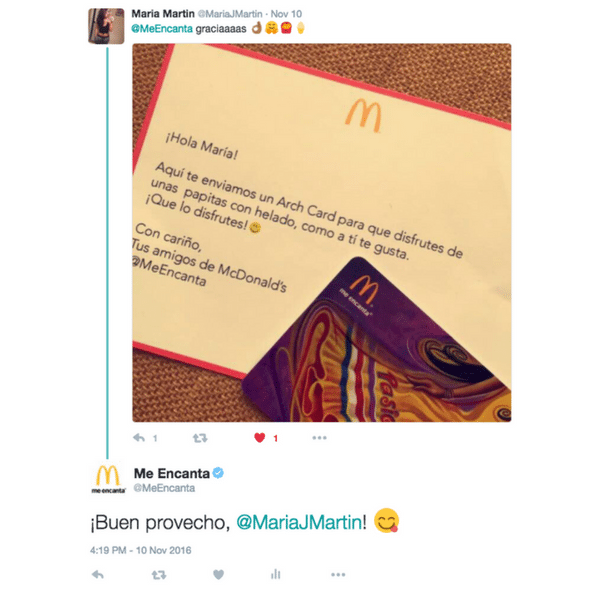
Task: View tweet activity bar chart icon
Action: tap(276, 574)
